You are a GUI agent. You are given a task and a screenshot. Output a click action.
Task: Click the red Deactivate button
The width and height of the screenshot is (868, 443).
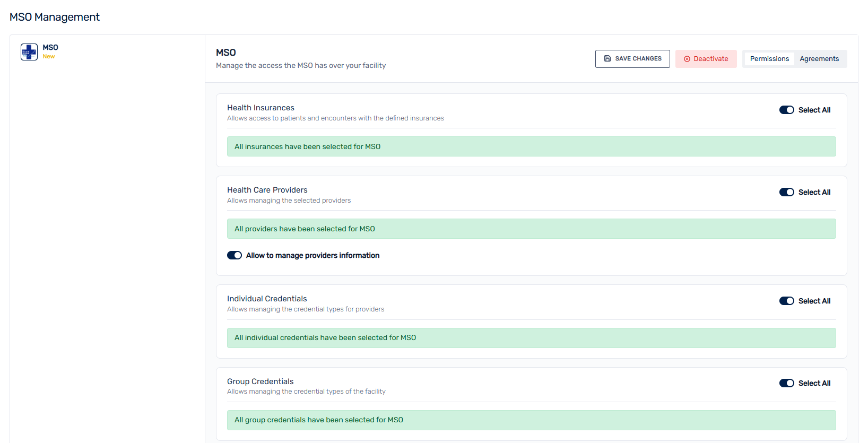pyautogui.click(x=706, y=59)
